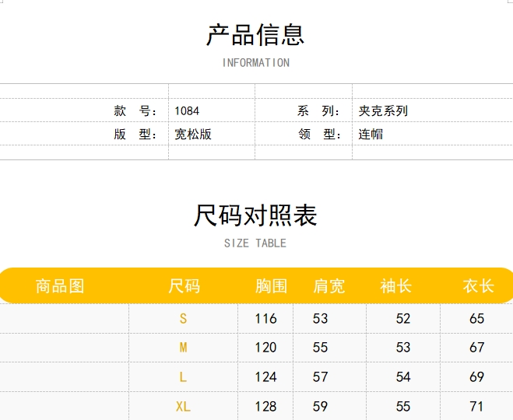
Task: Select the 连帽 collar type cell
Action: point(371,134)
